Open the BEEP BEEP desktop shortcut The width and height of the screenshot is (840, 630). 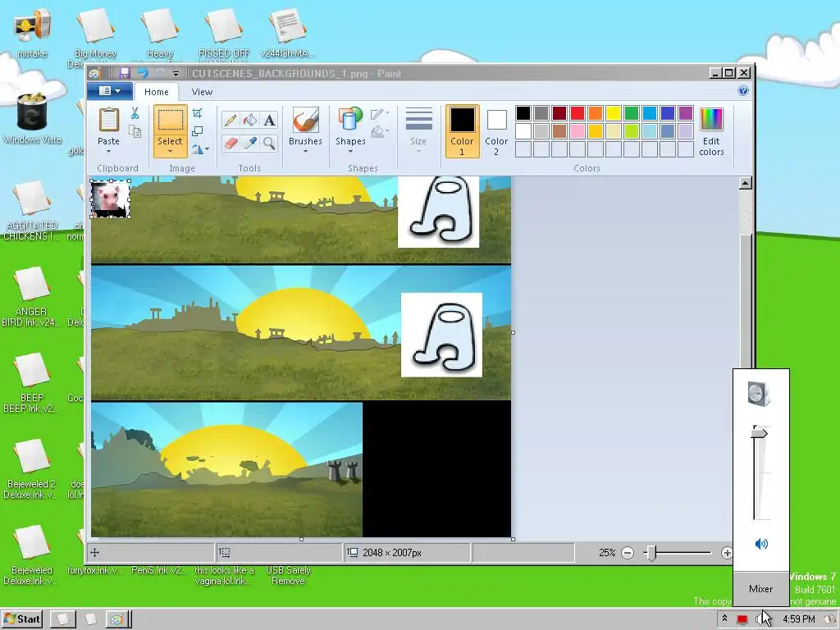(32, 384)
